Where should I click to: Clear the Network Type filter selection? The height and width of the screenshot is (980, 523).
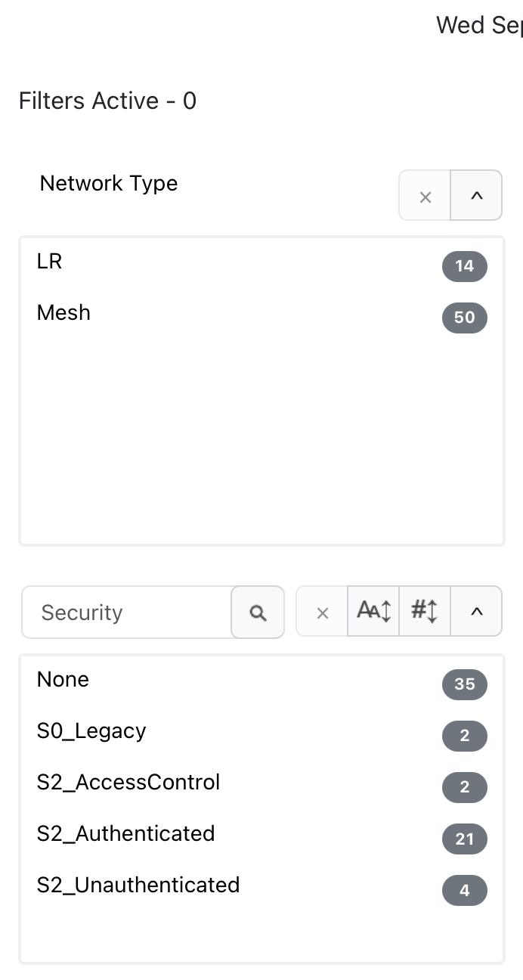[425, 196]
